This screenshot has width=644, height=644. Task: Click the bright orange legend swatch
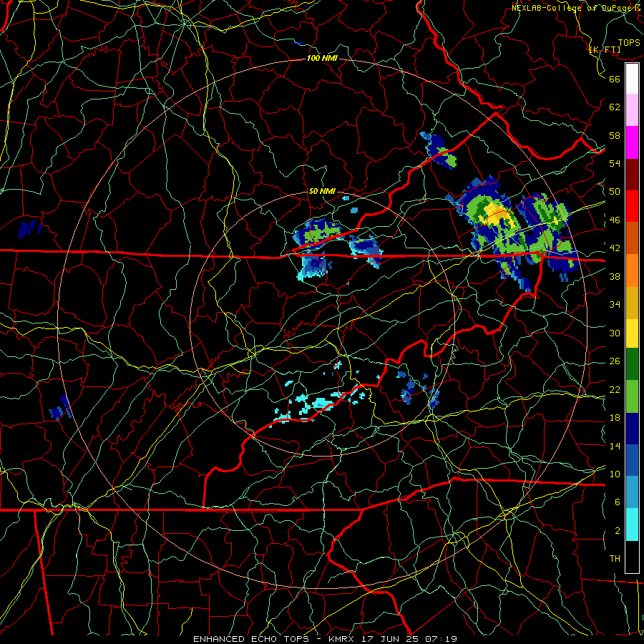(632, 270)
